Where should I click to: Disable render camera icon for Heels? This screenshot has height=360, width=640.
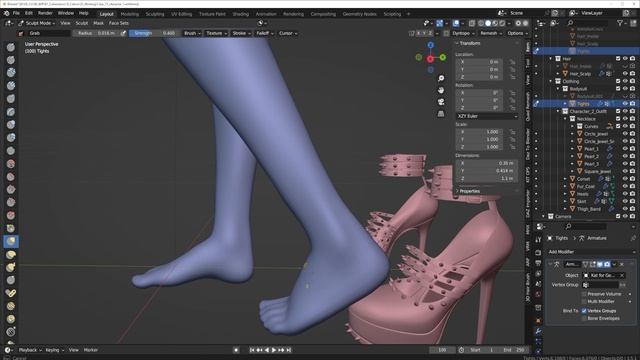632,193
